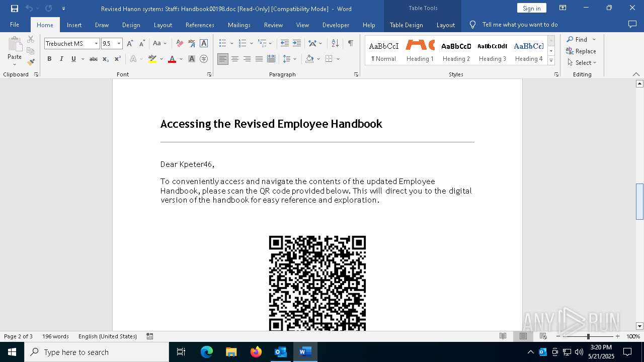This screenshot has width=644, height=362.
Task: Click the Paste button
Action: (x=15, y=51)
